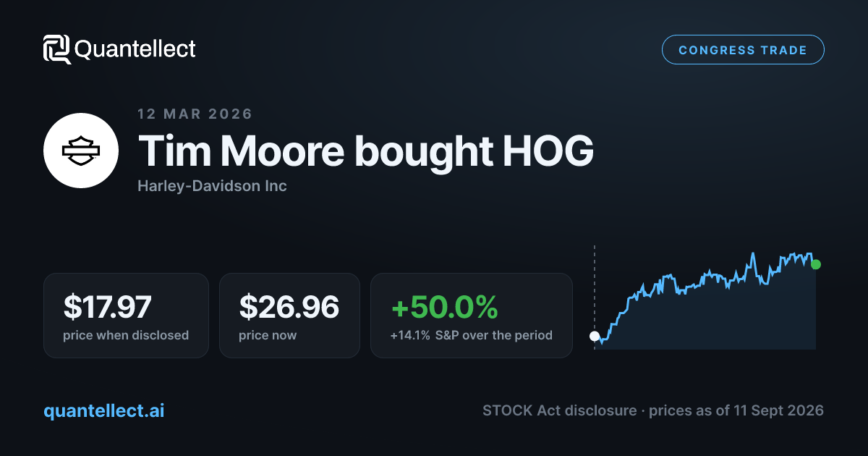Viewport: 868px width, 456px height.
Task: Click the +14.1% S&P comparison text
Action: pyautogui.click(x=472, y=335)
